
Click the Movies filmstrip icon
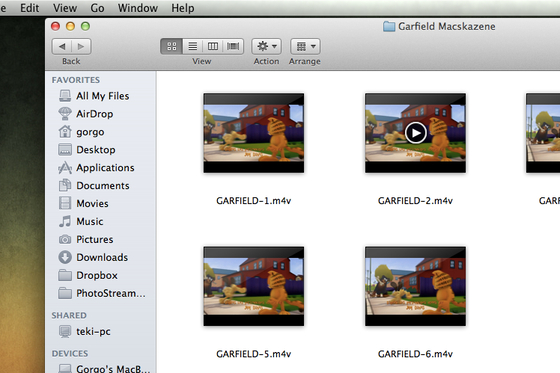(x=65, y=203)
